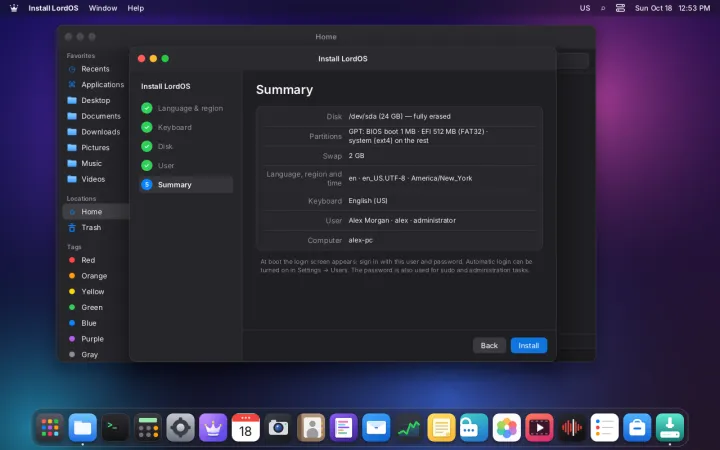Launch the Terminal from the dock
The image size is (720, 450).
115,428
